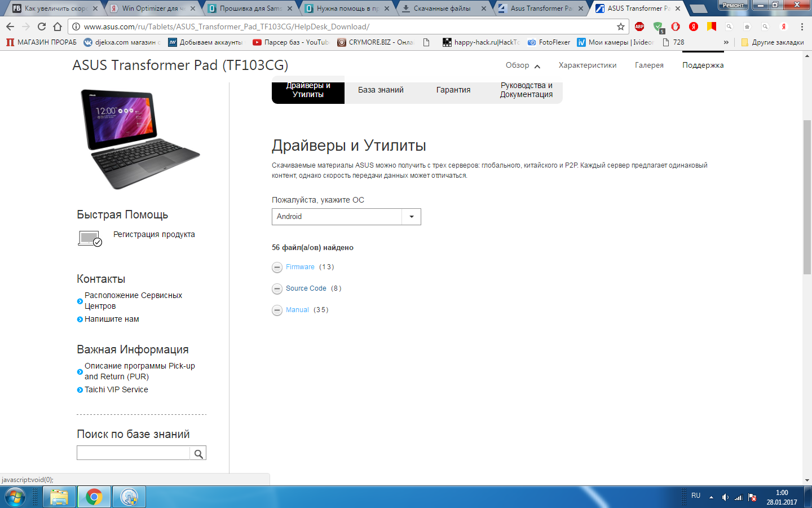Image resolution: width=812 pixels, height=508 pixels.
Task: Collapse the Firmware section circle icon
Action: click(x=277, y=268)
